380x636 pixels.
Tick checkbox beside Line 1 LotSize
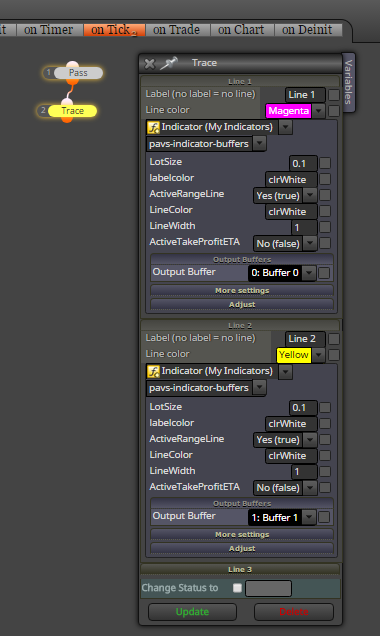click(325, 163)
